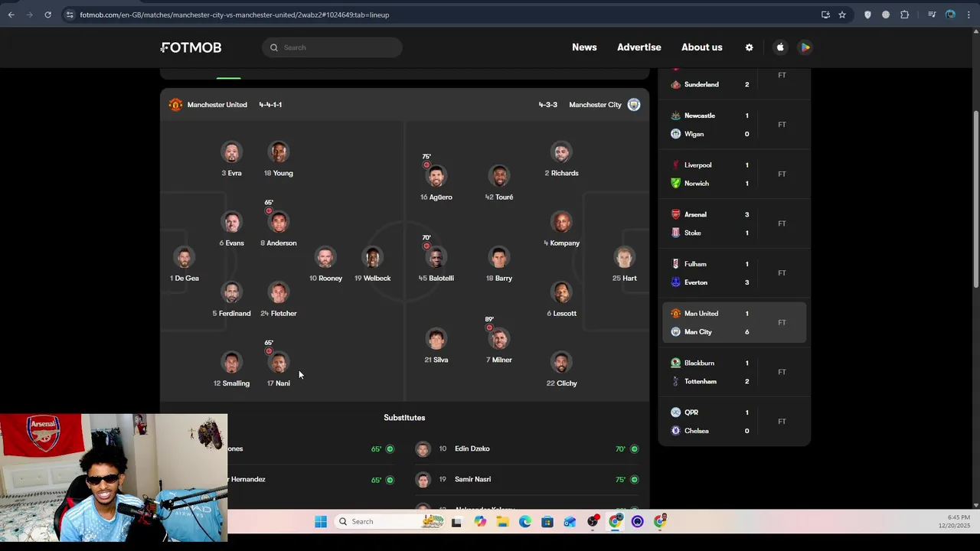This screenshot has width=980, height=551.
Task: Open the About us menu item
Action: click(702, 47)
